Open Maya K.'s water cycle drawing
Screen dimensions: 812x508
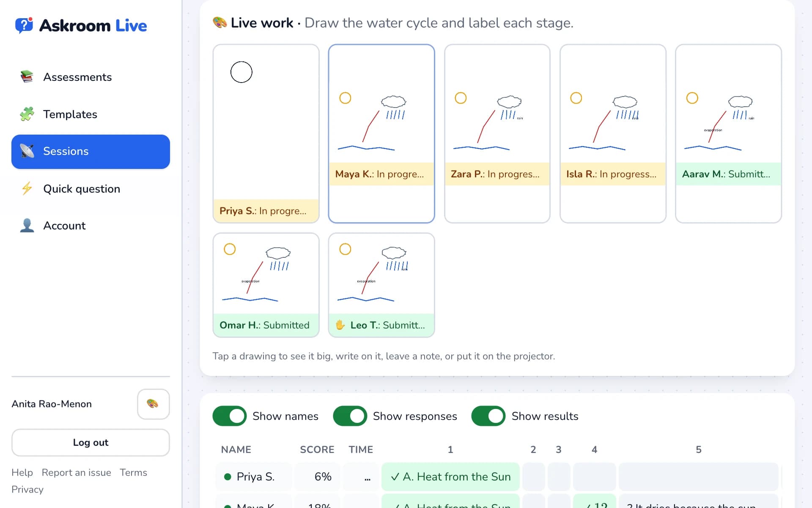pos(381,133)
